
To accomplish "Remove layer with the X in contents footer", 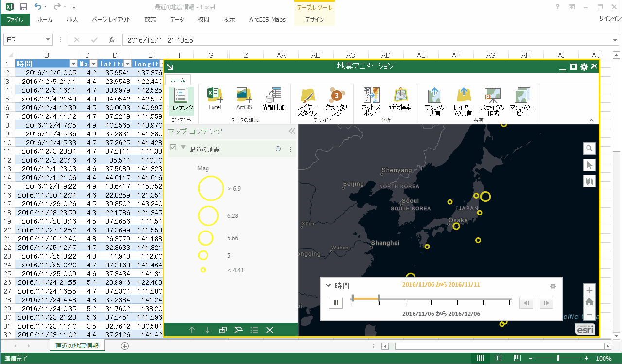I will click(x=270, y=330).
